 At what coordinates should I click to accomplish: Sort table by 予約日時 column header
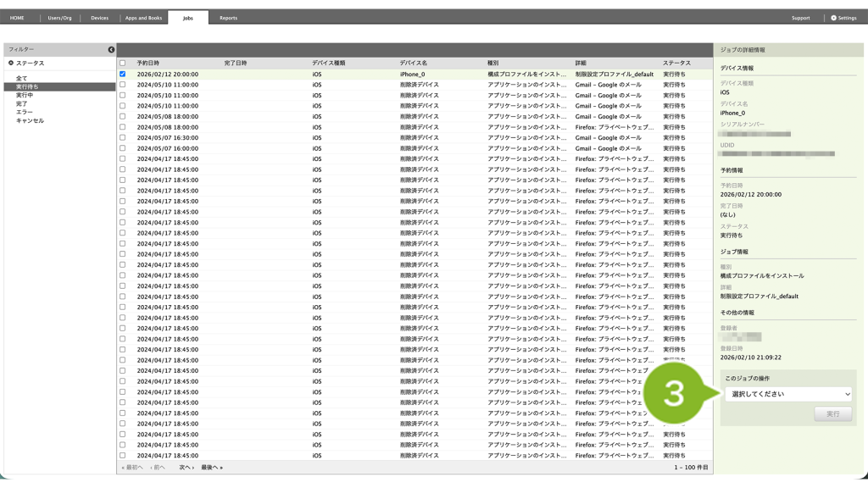pos(148,64)
